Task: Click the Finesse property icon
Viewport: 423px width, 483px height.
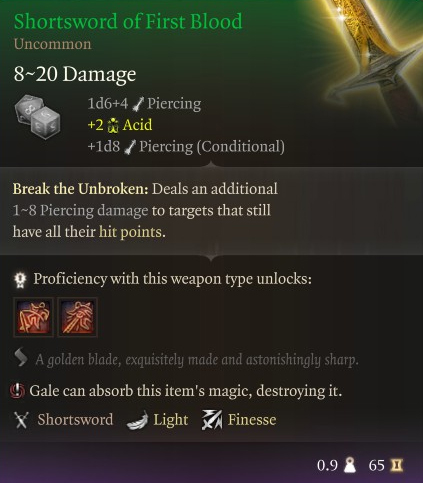Action: 212,420
